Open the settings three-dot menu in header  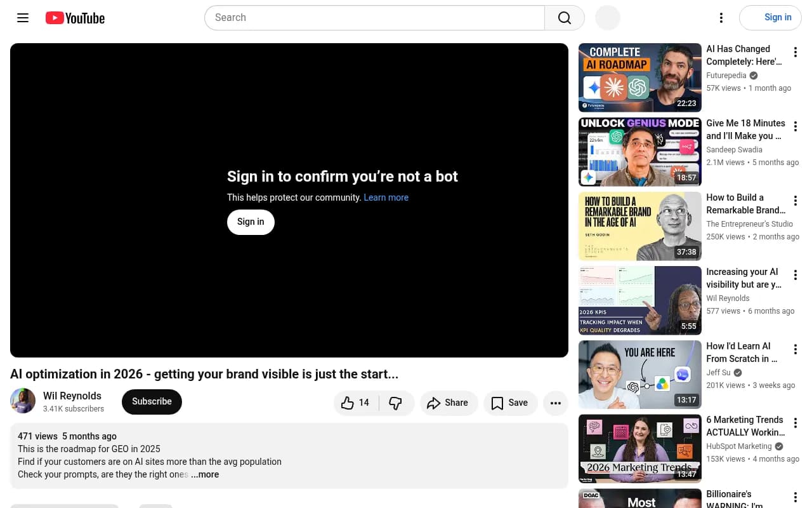(x=721, y=18)
